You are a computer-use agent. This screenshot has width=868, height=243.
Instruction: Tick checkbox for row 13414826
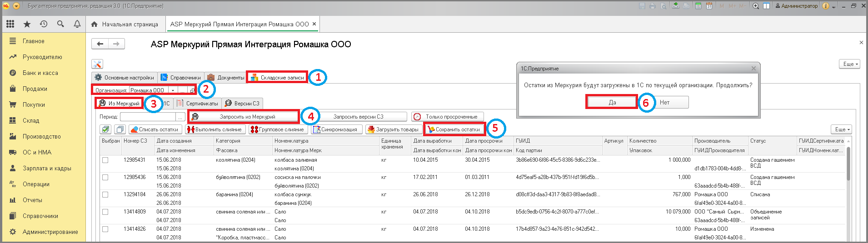(x=105, y=229)
